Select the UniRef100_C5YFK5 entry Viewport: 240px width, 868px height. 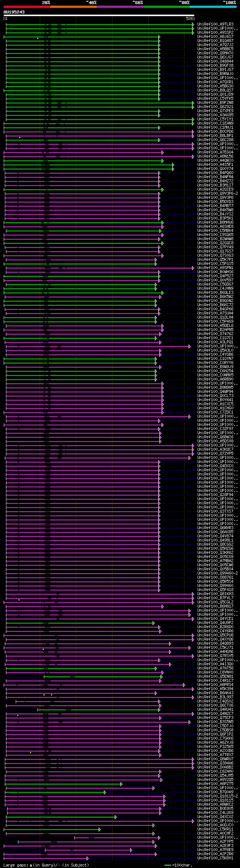tap(215, 99)
